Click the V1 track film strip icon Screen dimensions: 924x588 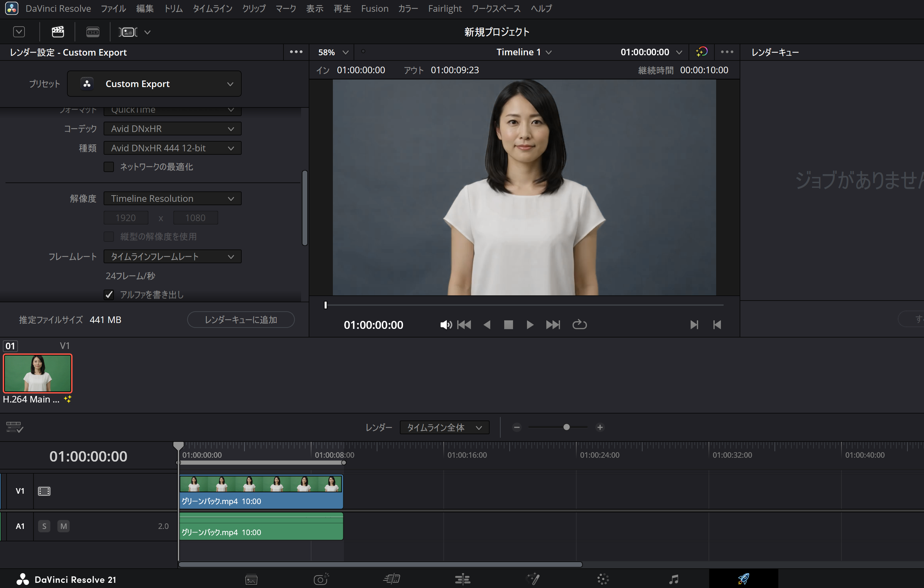(x=44, y=491)
